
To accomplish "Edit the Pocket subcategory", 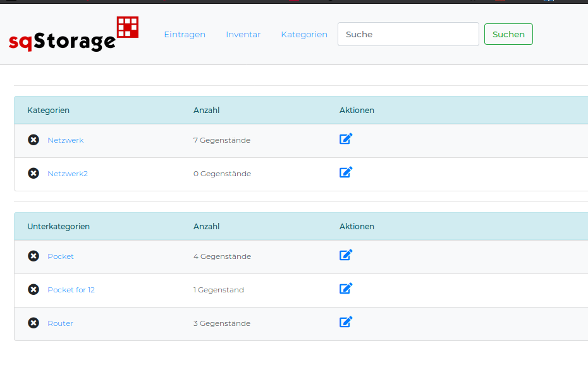I will point(346,255).
